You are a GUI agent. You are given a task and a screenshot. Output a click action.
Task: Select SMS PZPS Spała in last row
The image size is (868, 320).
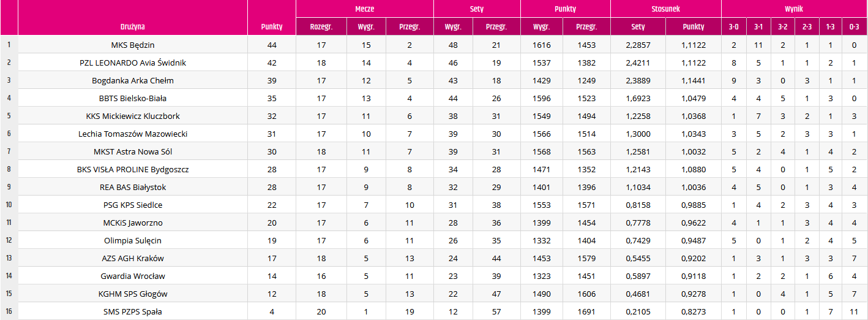[133, 311]
